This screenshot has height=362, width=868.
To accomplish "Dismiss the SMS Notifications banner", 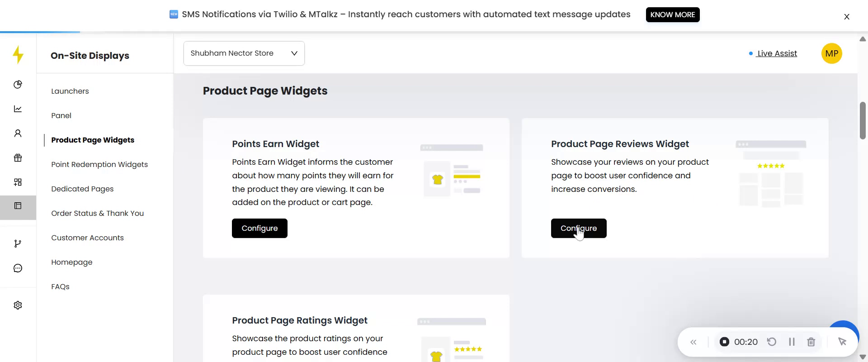I will (x=847, y=17).
